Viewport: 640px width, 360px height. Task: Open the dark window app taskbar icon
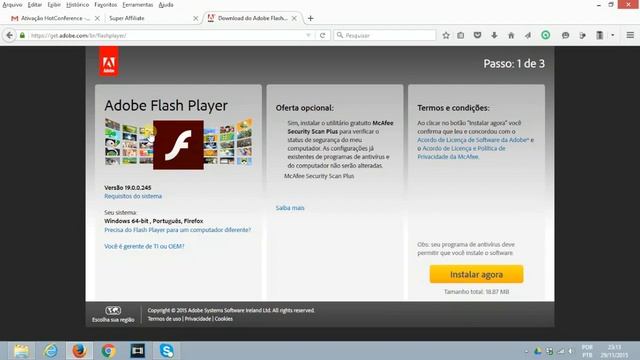(138, 351)
